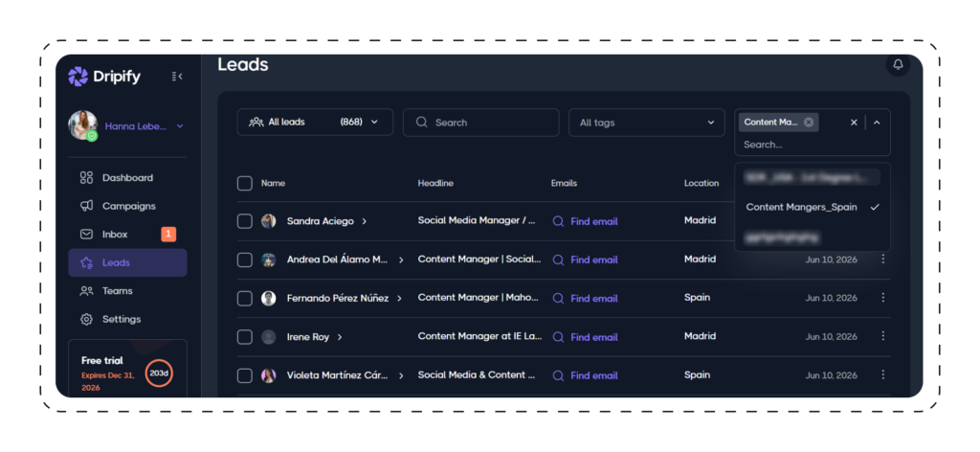Open Settings in the sidebar
This screenshot has height=452, width=980.
tap(127, 319)
